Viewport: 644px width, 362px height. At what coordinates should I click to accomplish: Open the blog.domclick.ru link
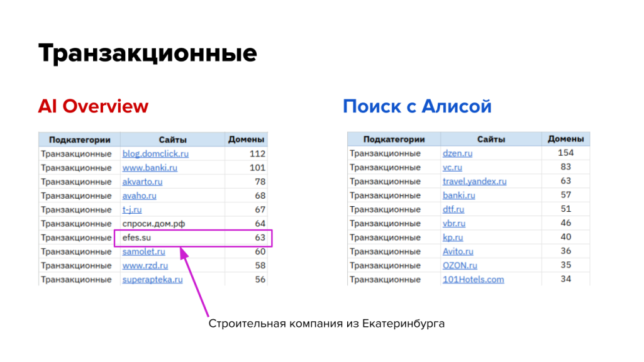coord(155,154)
